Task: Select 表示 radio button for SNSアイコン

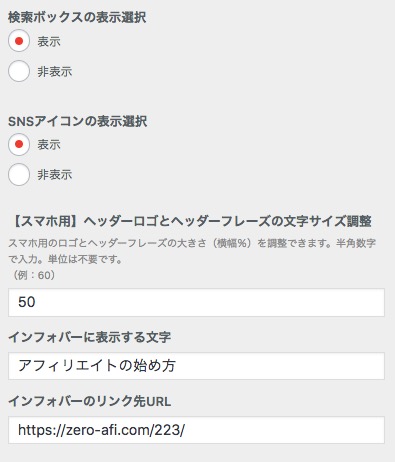Action: [19, 144]
